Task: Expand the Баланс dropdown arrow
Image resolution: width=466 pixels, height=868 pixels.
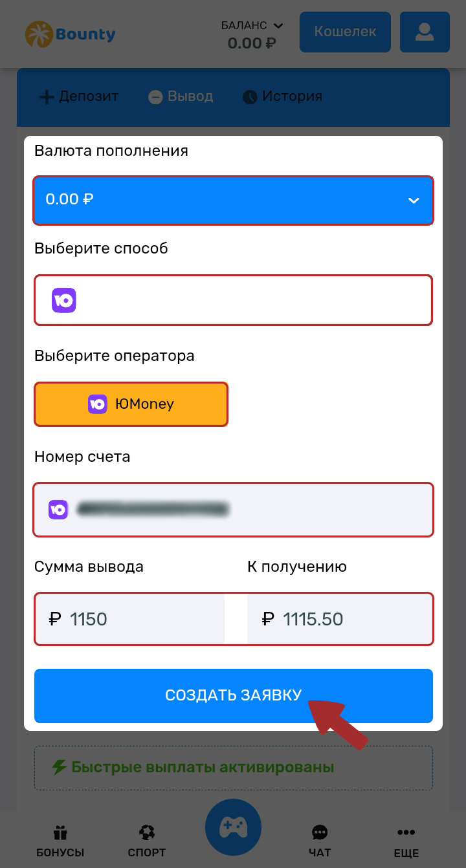Action: click(278, 26)
